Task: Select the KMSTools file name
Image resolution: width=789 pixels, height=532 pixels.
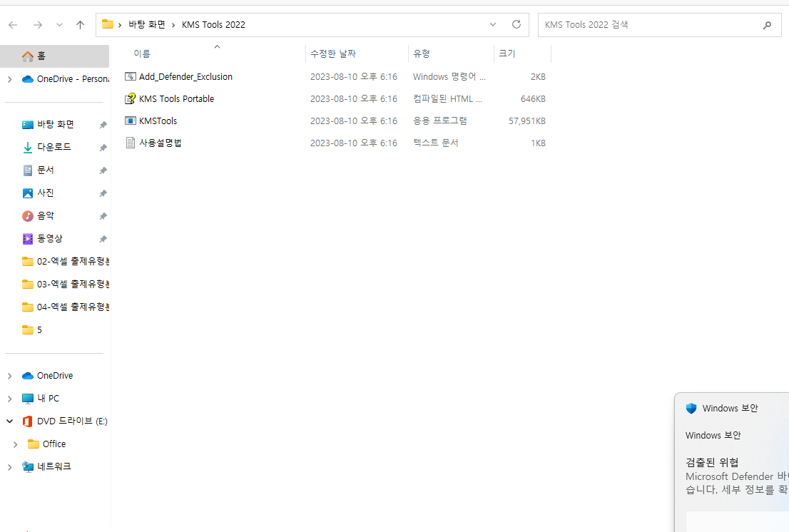Action: [158, 121]
